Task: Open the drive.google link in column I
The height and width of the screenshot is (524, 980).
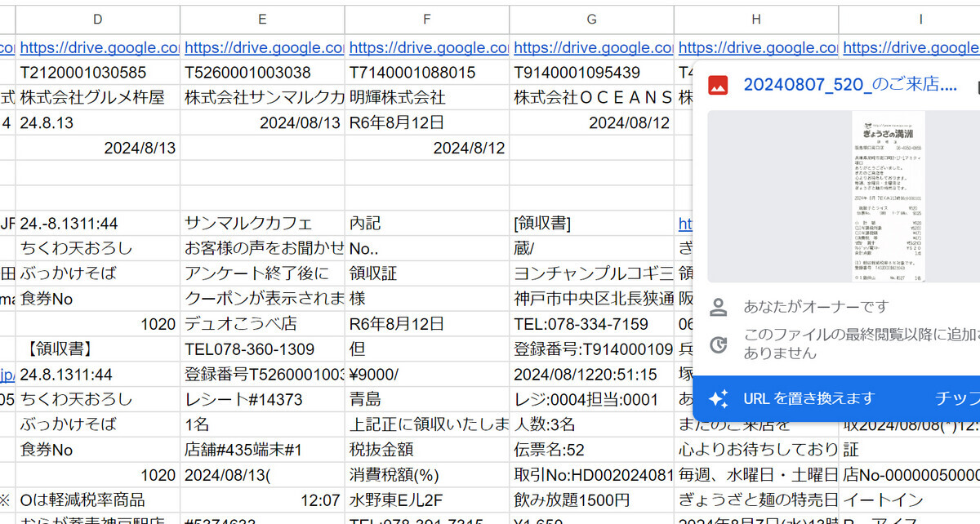Action: [911, 47]
